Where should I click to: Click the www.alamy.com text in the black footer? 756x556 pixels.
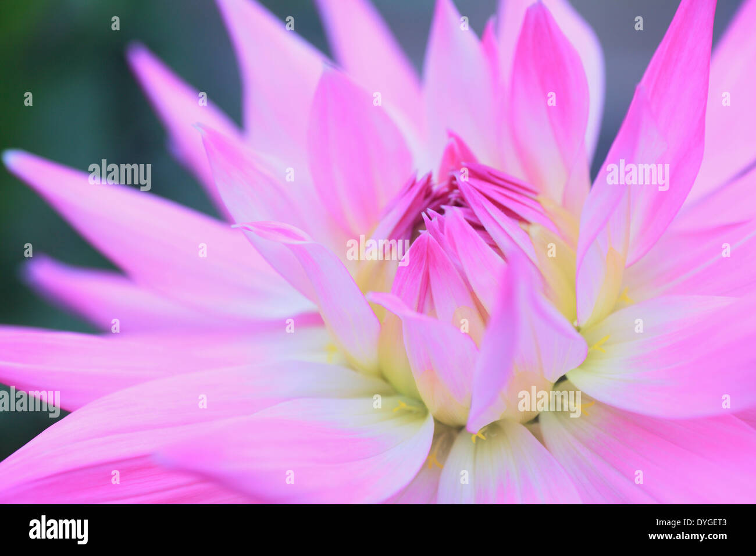(x=688, y=536)
